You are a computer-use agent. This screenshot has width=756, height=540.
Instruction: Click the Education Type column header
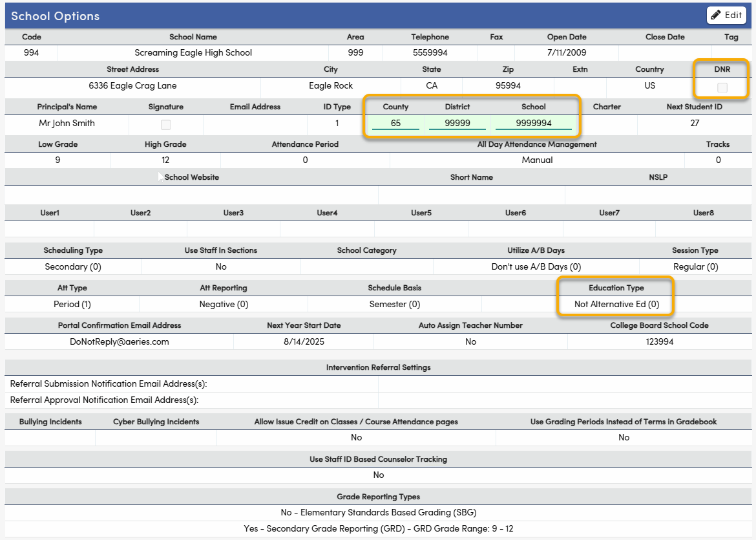(x=616, y=288)
